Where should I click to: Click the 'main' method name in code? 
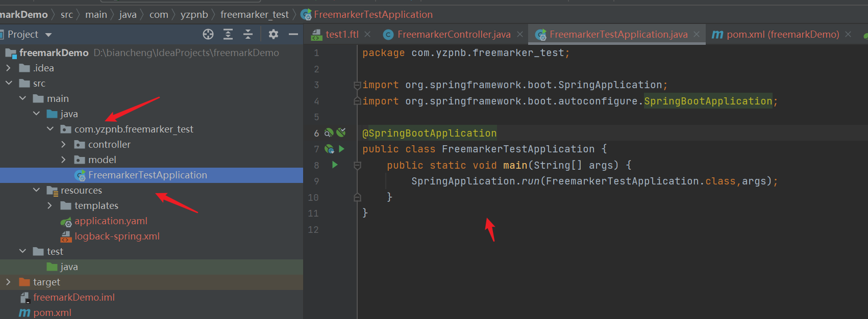pos(515,165)
